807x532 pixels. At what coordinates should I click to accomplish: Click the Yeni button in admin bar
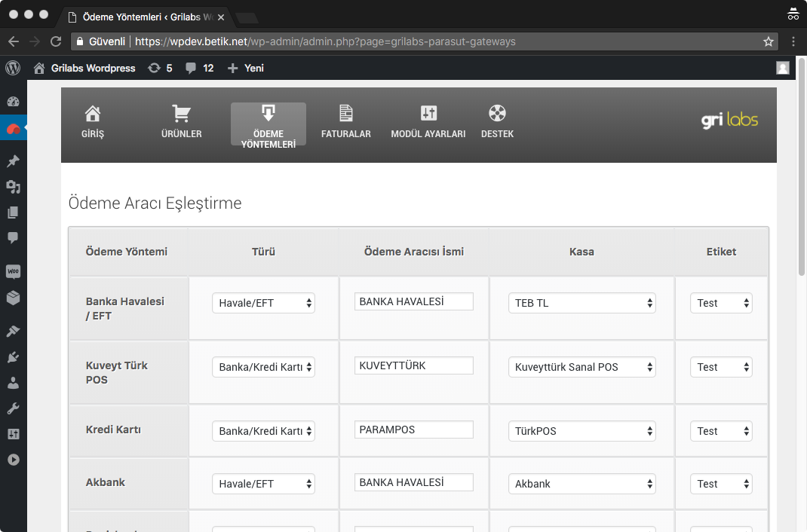tap(246, 68)
